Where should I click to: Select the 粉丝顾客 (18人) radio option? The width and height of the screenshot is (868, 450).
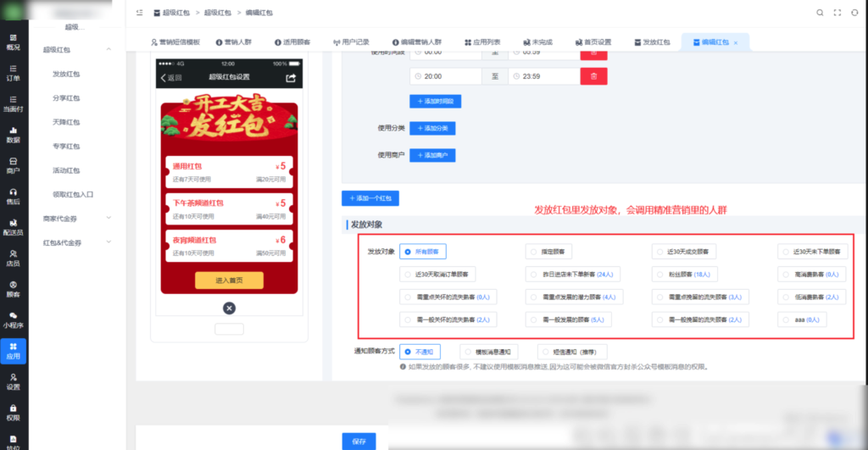pos(685,275)
